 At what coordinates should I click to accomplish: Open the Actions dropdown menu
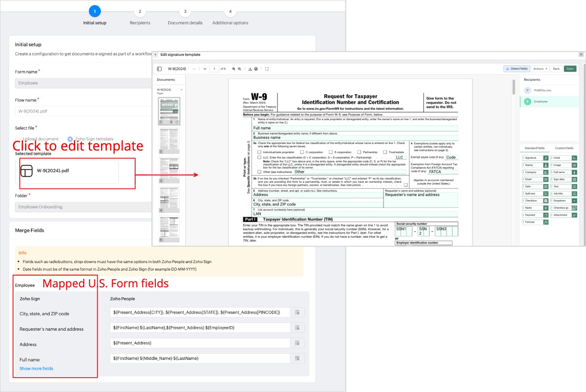[x=540, y=69]
